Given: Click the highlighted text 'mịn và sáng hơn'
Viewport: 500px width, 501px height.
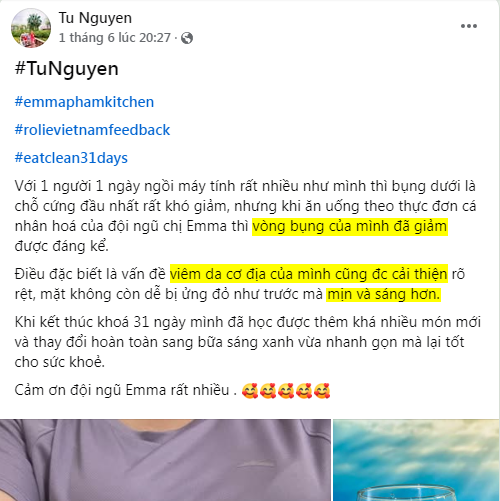Looking at the screenshot, I should (383, 294).
